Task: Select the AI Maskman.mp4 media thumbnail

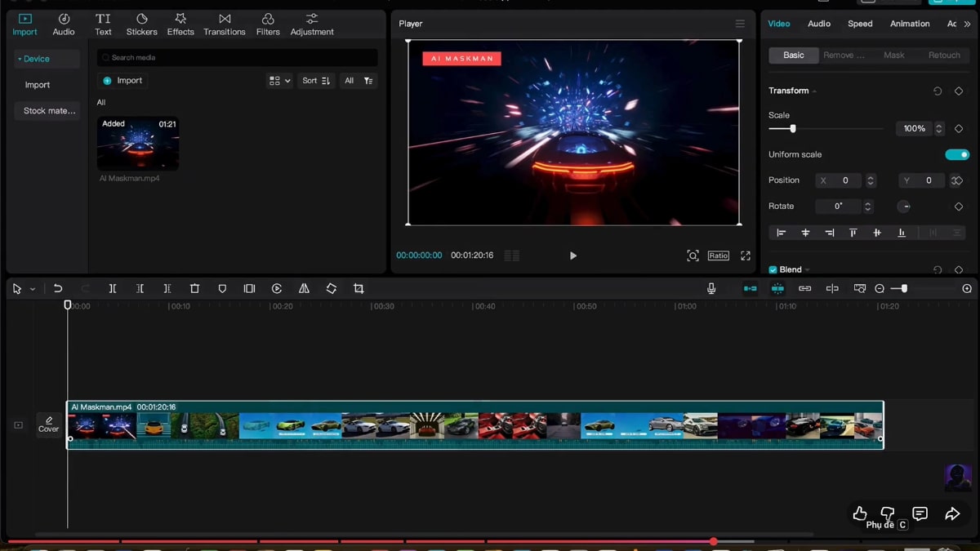Action: pos(137,143)
